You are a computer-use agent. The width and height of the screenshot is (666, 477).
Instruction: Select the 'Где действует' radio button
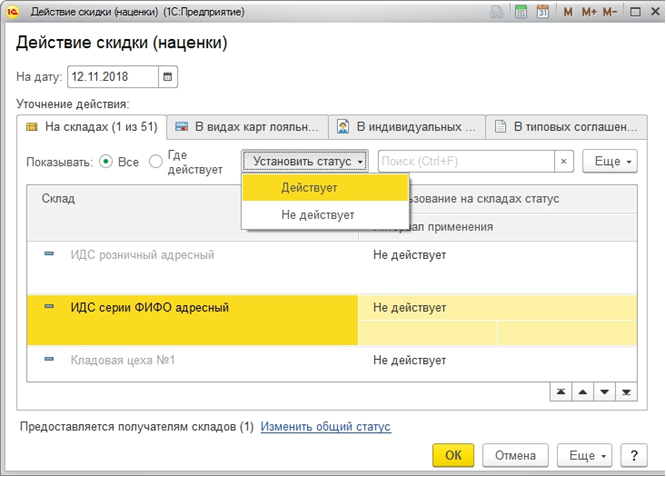click(x=155, y=162)
